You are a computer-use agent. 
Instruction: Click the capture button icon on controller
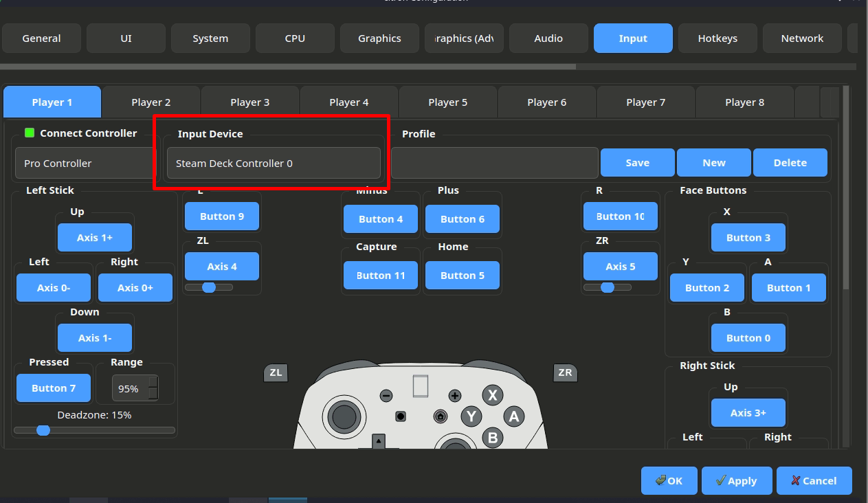tap(401, 416)
